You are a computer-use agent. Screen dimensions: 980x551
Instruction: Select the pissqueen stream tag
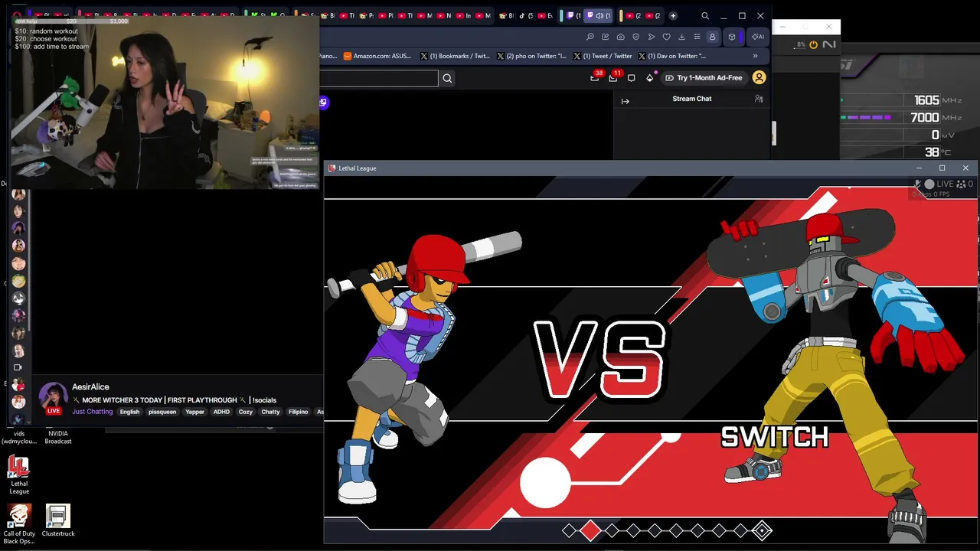(x=162, y=412)
